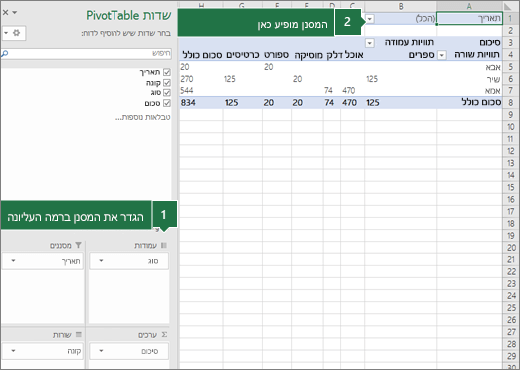520x370 pixels.
Task: Focus the field search box
Action: point(87,54)
